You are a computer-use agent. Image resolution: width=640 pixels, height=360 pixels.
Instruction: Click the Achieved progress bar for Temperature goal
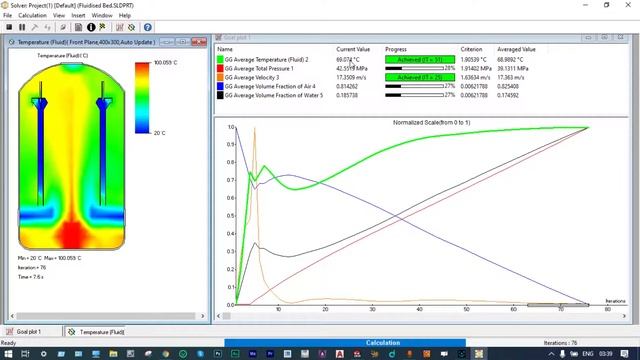[420, 60]
